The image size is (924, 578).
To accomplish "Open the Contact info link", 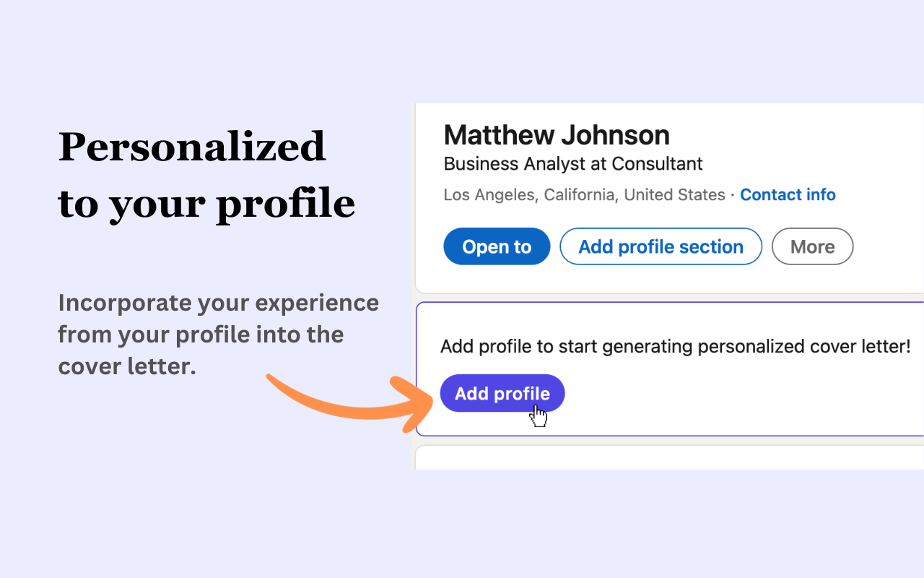I will [x=788, y=195].
